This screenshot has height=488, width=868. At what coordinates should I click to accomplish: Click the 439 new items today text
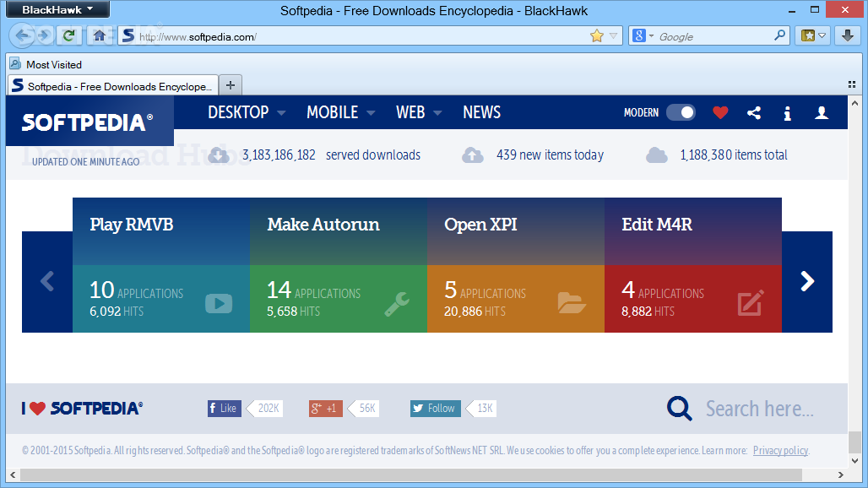coord(550,155)
